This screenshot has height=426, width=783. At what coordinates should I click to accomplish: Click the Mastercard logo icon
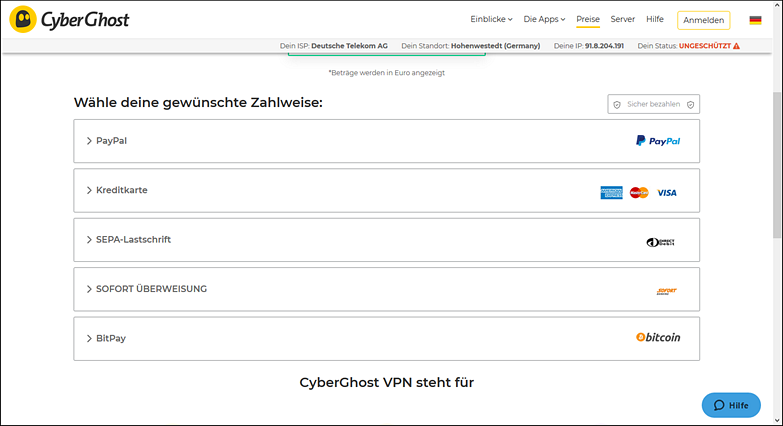click(639, 193)
